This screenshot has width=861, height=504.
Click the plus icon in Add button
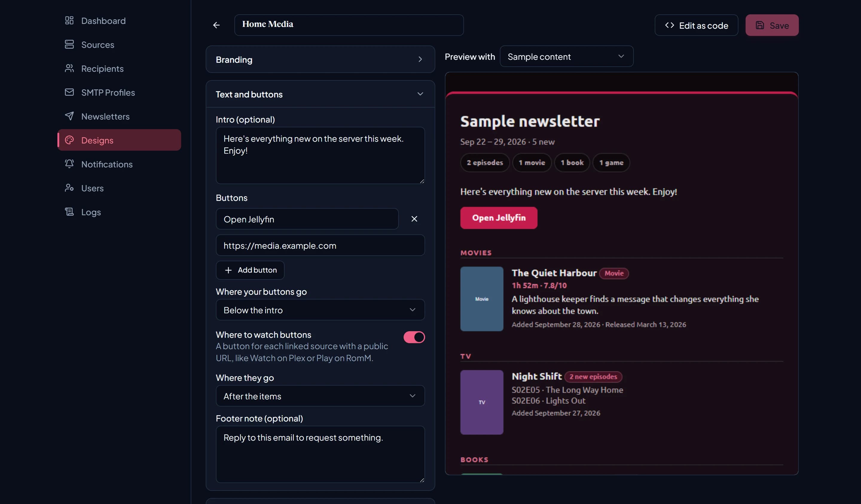tap(228, 270)
